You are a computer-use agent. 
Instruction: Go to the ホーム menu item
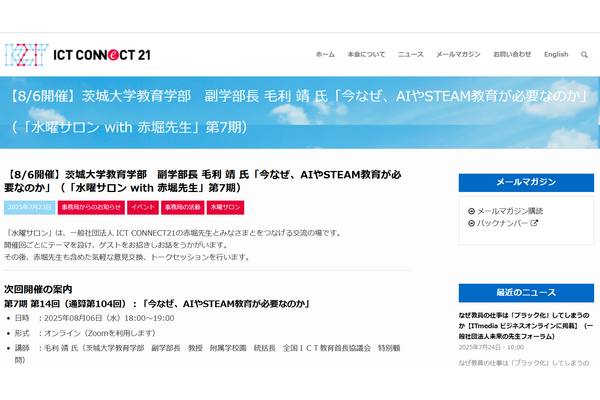point(325,54)
